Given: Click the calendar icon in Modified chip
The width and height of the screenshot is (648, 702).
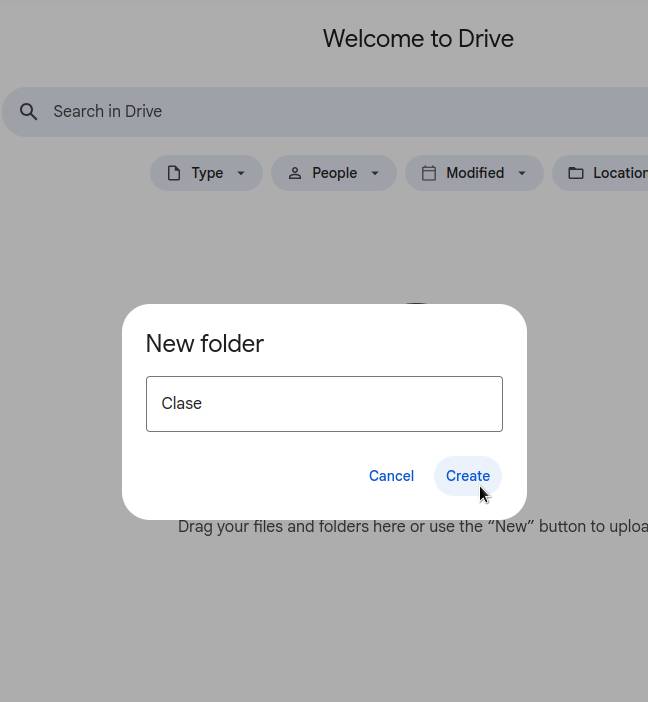Looking at the screenshot, I should coord(429,173).
